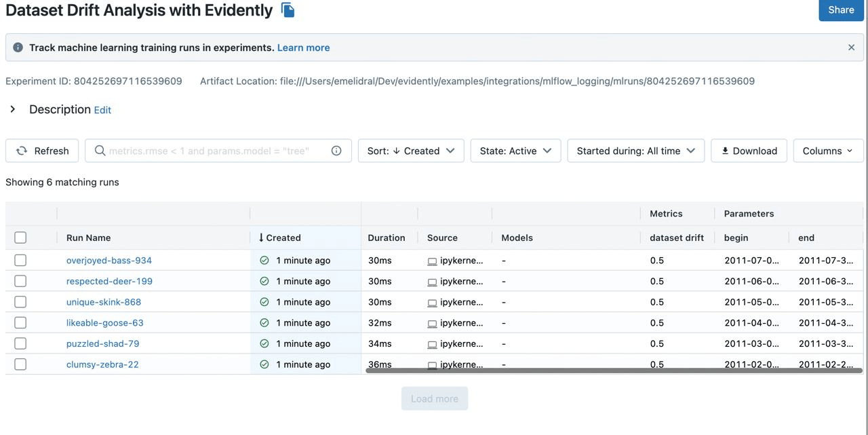
Task: Open run respected-deer-199
Action: tap(109, 281)
